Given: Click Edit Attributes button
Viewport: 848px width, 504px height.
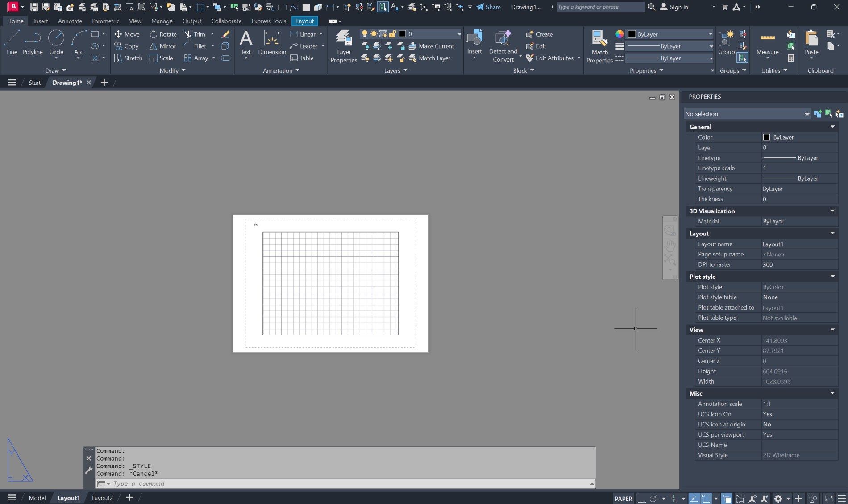Looking at the screenshot, I should [x=549, y=58].
